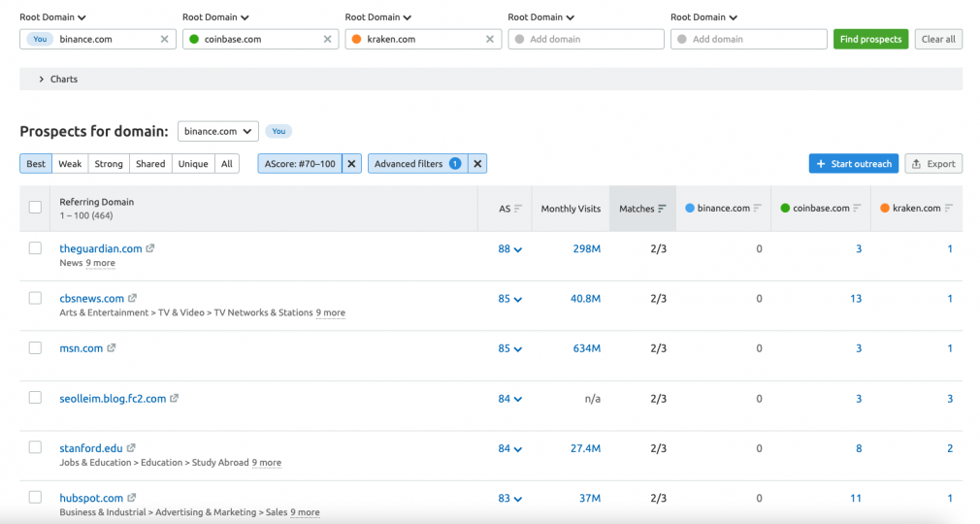Remove binance.com from the domain field
The width and height of the screenshot is (980, 524).
[164, 39]
